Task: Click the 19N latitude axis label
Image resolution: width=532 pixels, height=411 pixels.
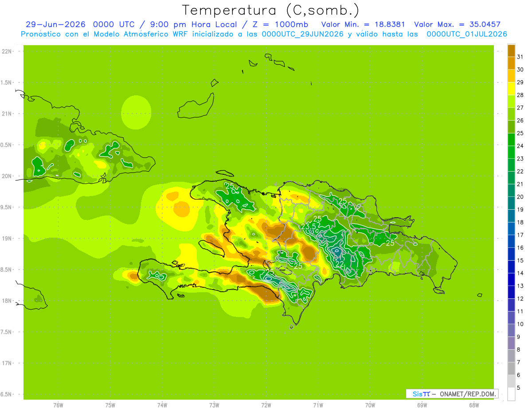Action: pos(7,238)
